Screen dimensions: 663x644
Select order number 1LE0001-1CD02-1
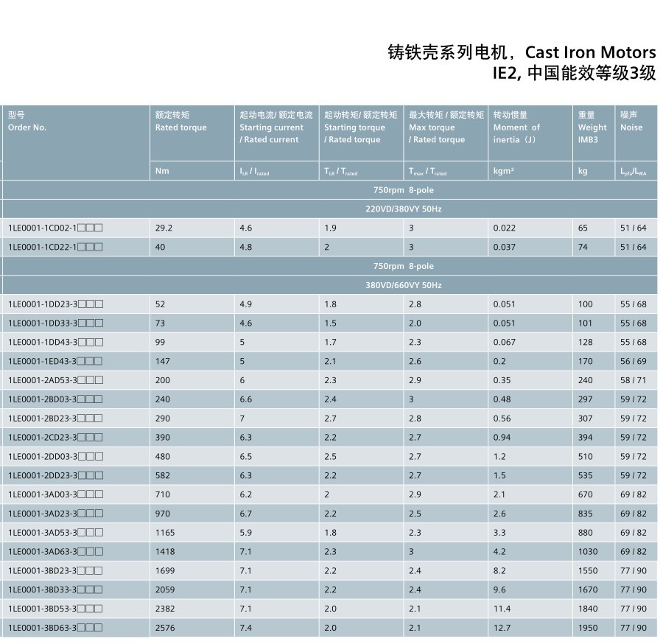tap(55, 228)
